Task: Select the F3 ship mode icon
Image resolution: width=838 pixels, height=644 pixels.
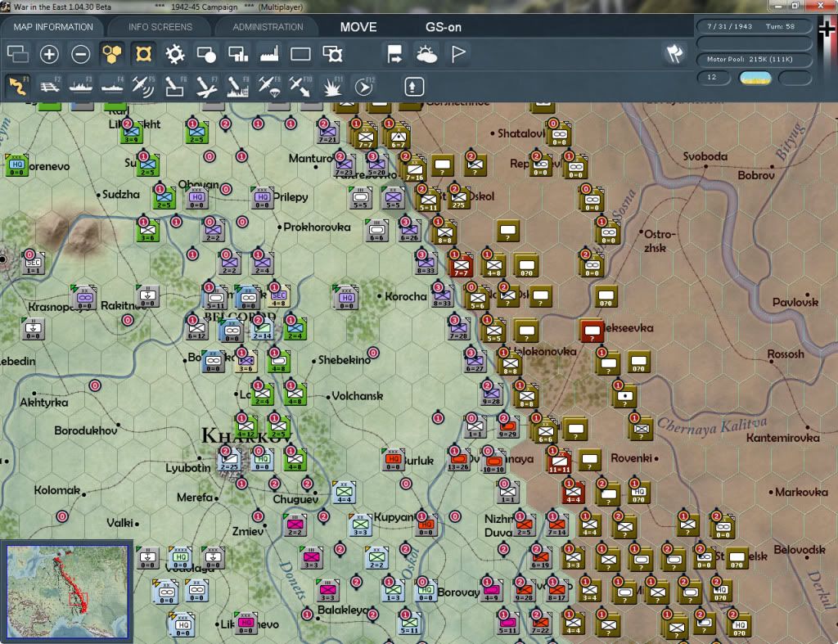Action: point(81,87)
